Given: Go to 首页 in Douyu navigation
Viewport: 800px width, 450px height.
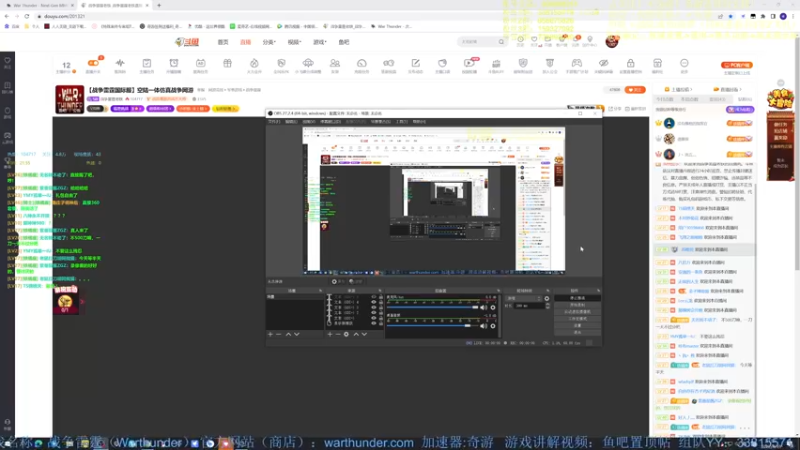Looking at the screenshot, I should [x=223, y=42].
